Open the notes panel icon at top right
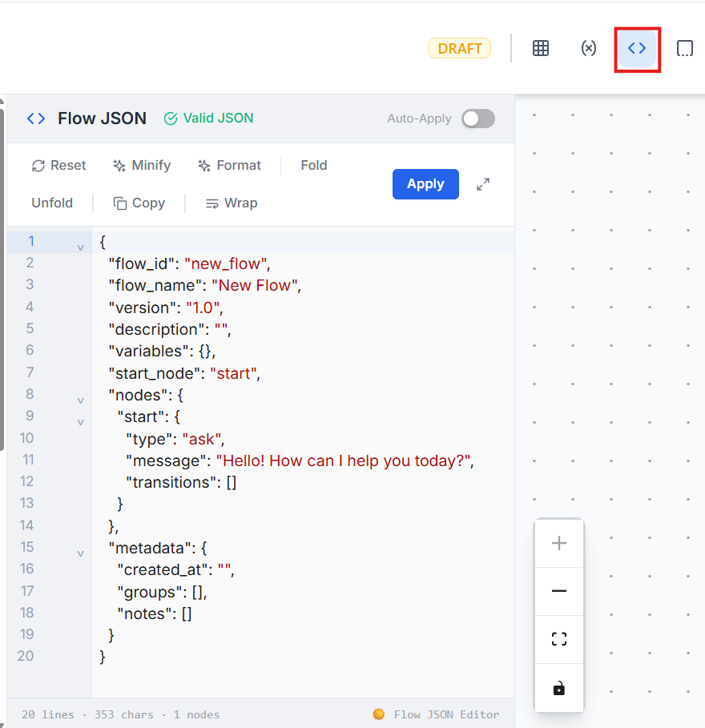Image resolution: width=705 pixels, height=728 pixels. [x=684, y=48]
